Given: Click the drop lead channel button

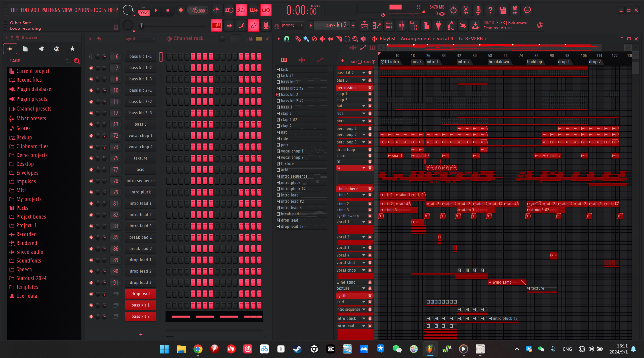Looking at the screenshot, I should 140,294.
